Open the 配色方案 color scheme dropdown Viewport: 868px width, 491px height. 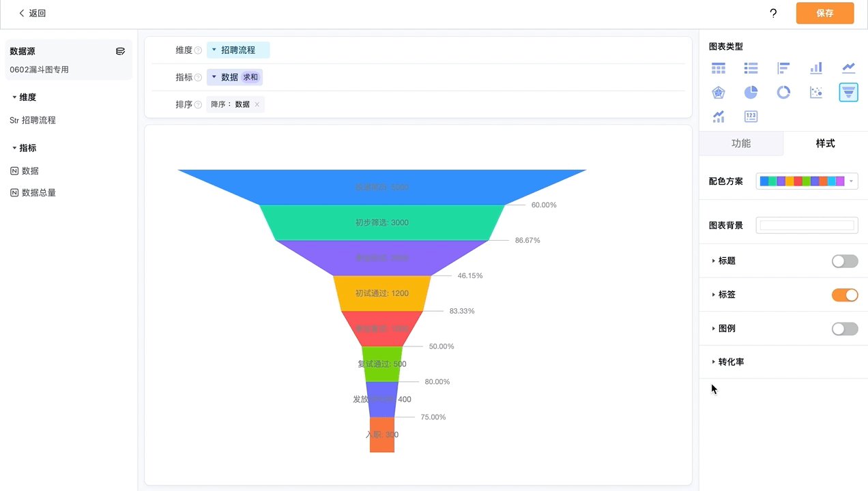(807, 181)
